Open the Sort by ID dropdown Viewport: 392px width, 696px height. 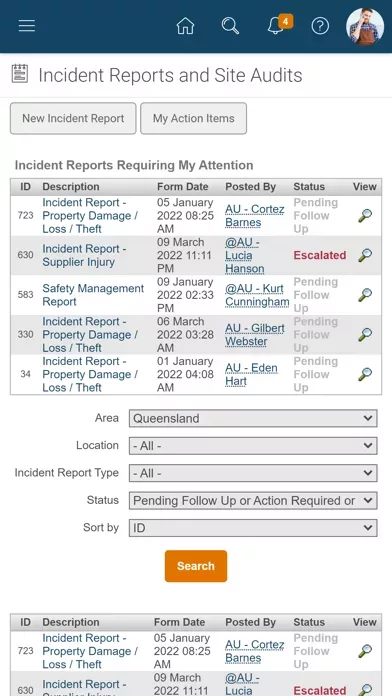(253, 528)
